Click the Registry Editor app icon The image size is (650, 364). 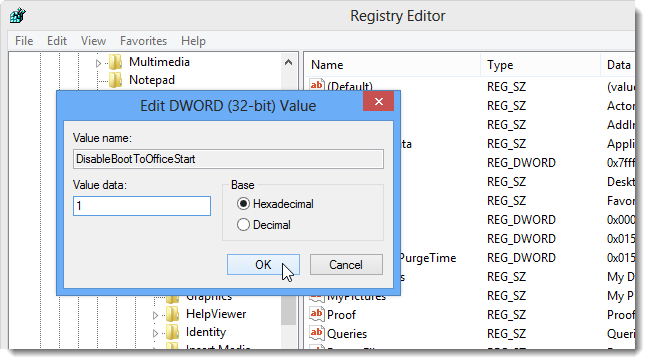tap(18, 16)
